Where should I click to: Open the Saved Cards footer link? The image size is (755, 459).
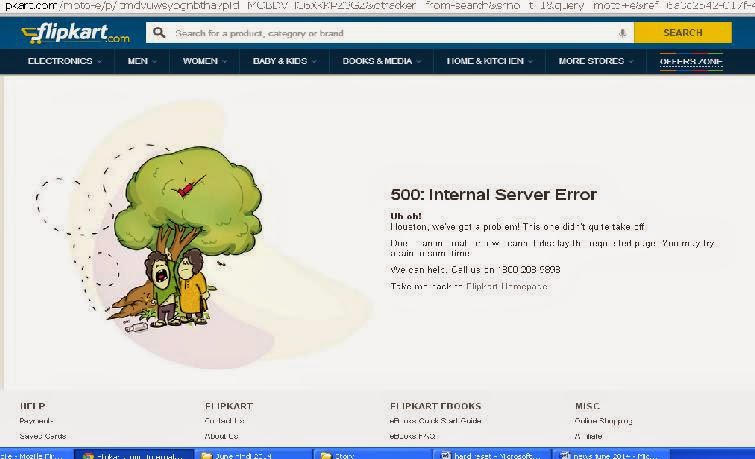point(43,436)
